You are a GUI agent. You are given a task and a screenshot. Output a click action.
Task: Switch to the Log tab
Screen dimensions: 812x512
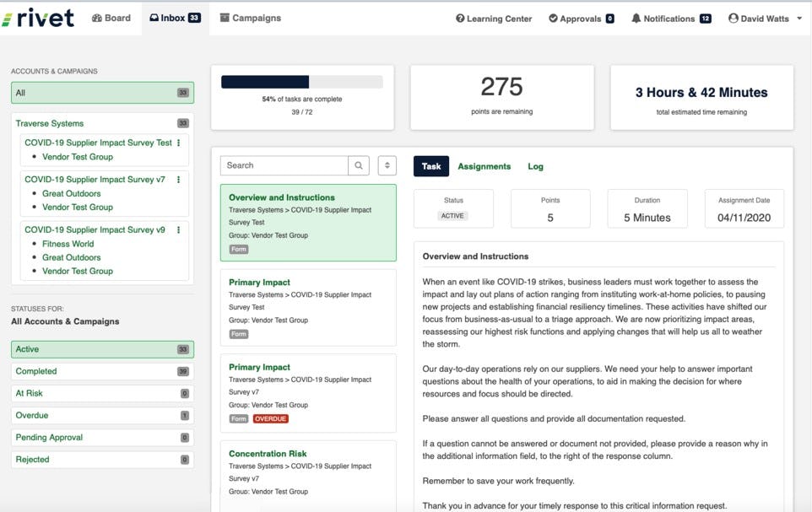pyautogui.click(x=535, y=166)
